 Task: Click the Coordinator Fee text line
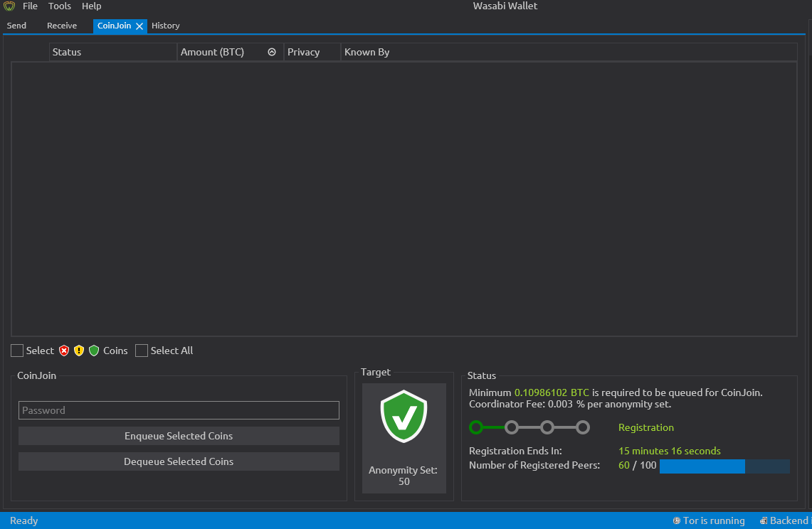(x=569, y=405)
